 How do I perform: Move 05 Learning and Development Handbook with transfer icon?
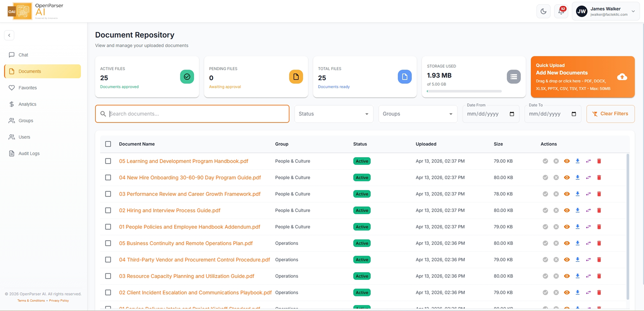tap(588, 161)
